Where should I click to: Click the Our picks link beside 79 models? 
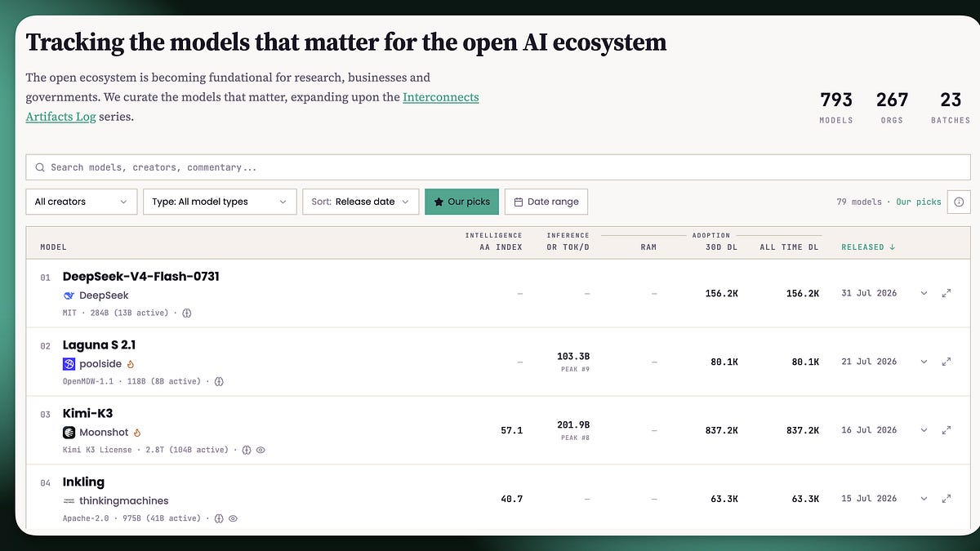(x=918, y=202)
